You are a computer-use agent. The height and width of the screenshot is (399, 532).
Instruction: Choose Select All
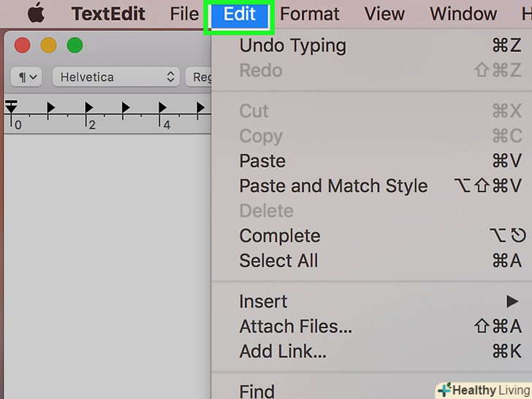point(278,261)
